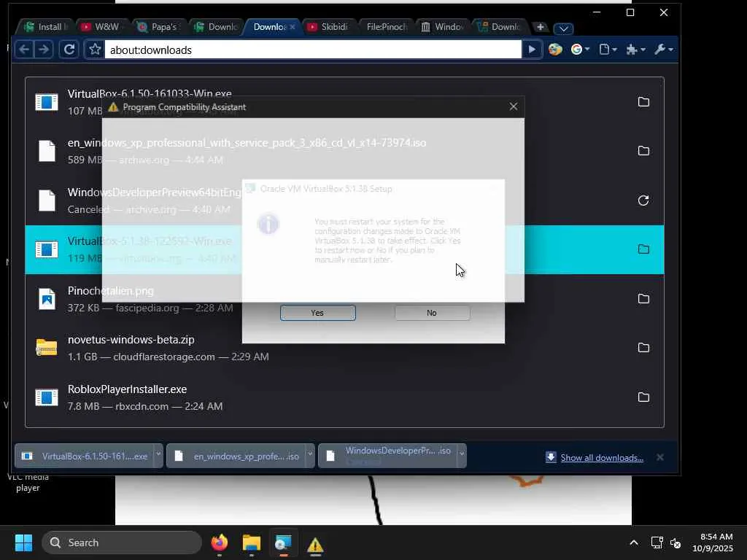The width and height of the screenshot is (747, 560).
Task: Open the Windows Start menu
Action: click(x=23, y=542)
